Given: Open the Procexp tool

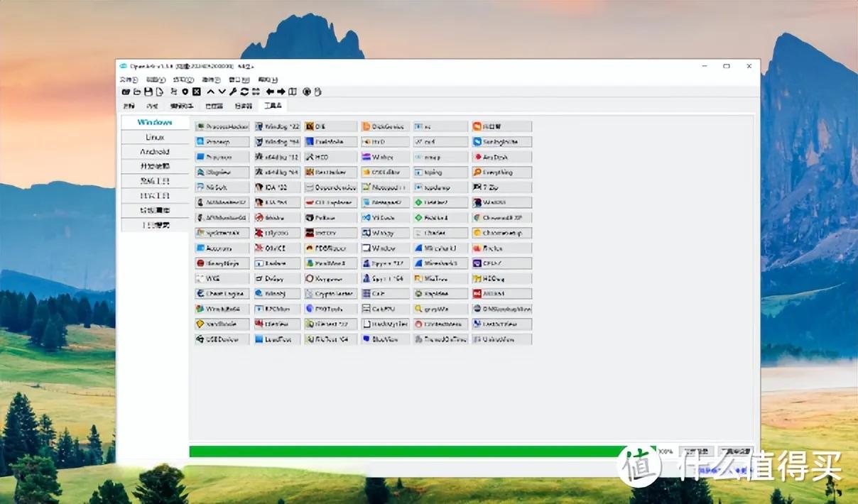Looking at the screenshot, I should (222, 142).
